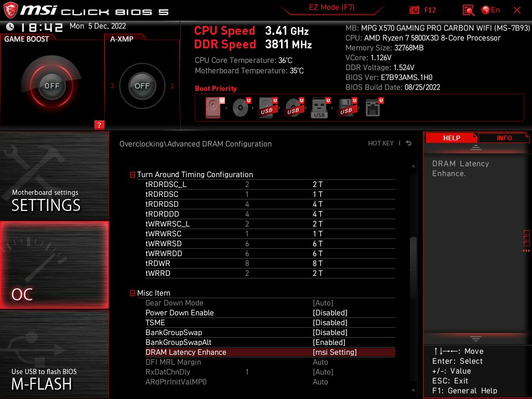Collapse Turn Around Timing Configuration section
The width and height of the screenshot is (532, 399).
[x=132, y=175]
